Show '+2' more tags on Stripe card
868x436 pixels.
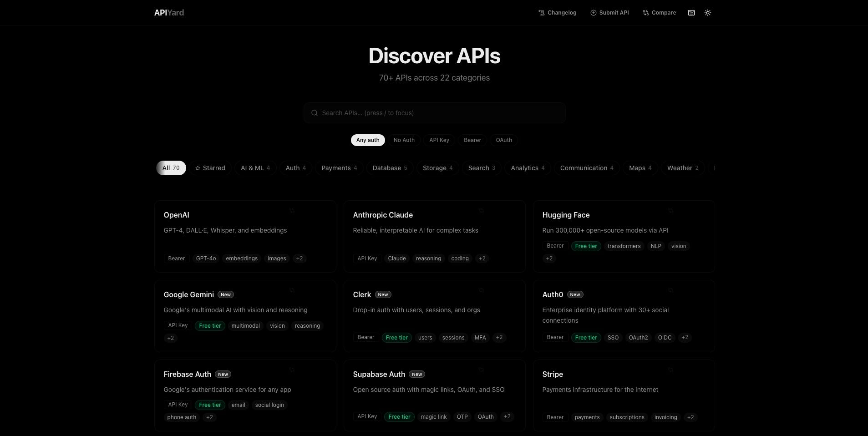click(x=690, y=417)
